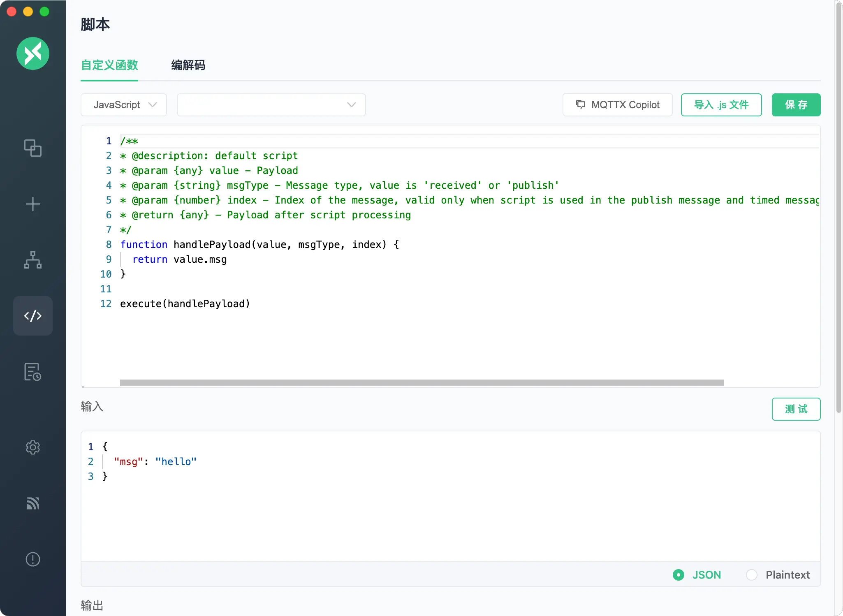Screen dimensions: 843x616
Task: Switch to the 编解码 tab
Action: click(x=188, y=65)
